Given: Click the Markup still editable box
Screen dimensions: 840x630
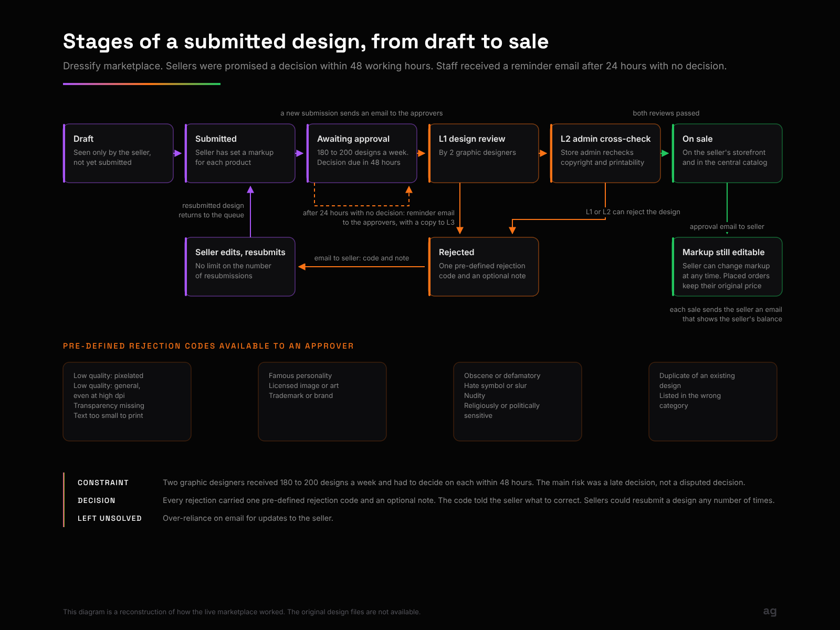Looking at the screenshot, I should coord(727,267).
